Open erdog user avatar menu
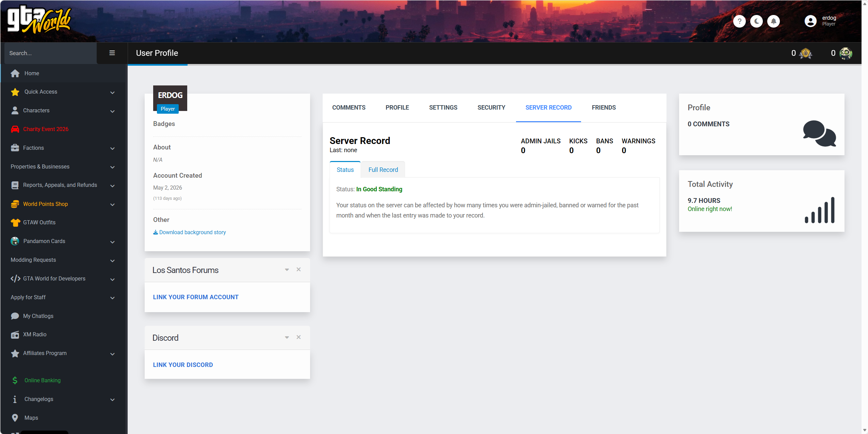 tap(810, 21)
